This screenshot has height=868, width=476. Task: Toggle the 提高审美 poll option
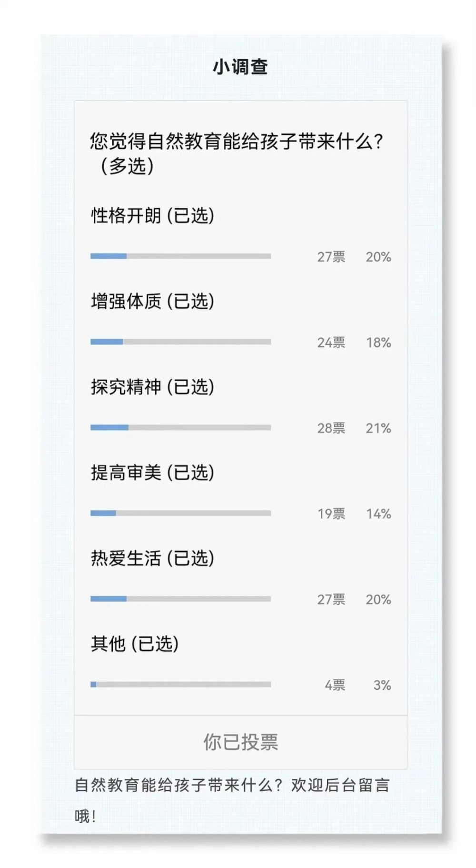[x=152, y=473]
